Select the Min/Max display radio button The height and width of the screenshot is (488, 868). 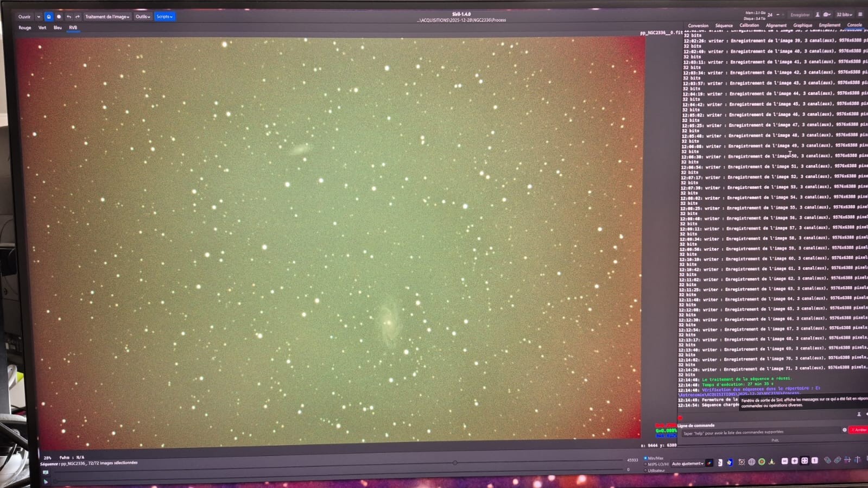tap(645, 458)
